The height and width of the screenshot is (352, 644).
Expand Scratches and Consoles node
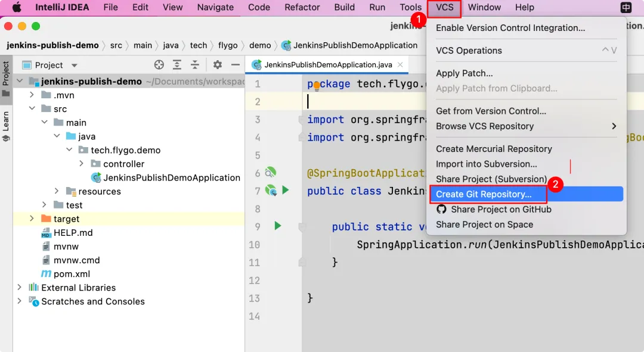(19, 301)
